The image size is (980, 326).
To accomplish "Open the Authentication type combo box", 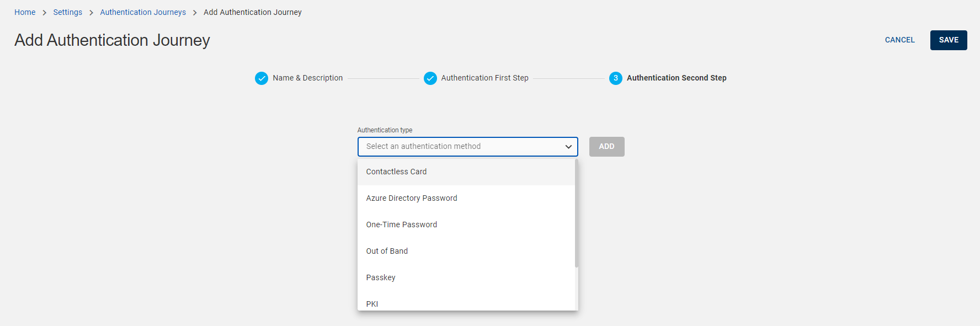I will (x=468, y=147).
